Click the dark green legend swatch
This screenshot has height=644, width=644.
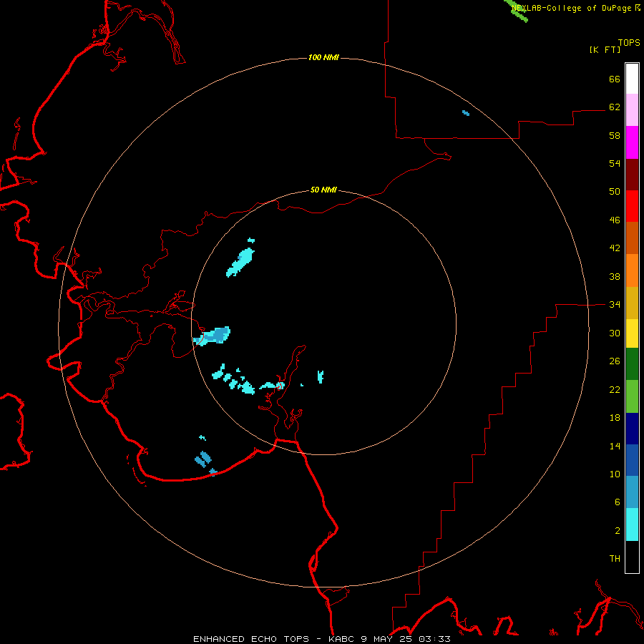[x=632, y=364]
